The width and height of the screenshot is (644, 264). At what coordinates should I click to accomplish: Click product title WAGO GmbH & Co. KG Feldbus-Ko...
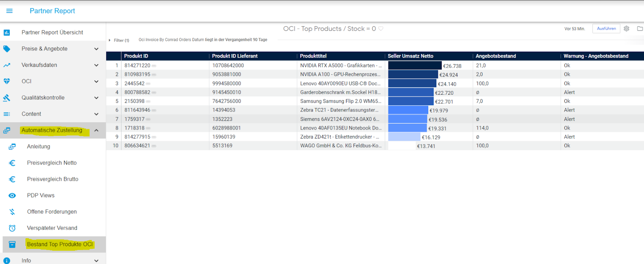pyautogui.click(x=341, y=146)
